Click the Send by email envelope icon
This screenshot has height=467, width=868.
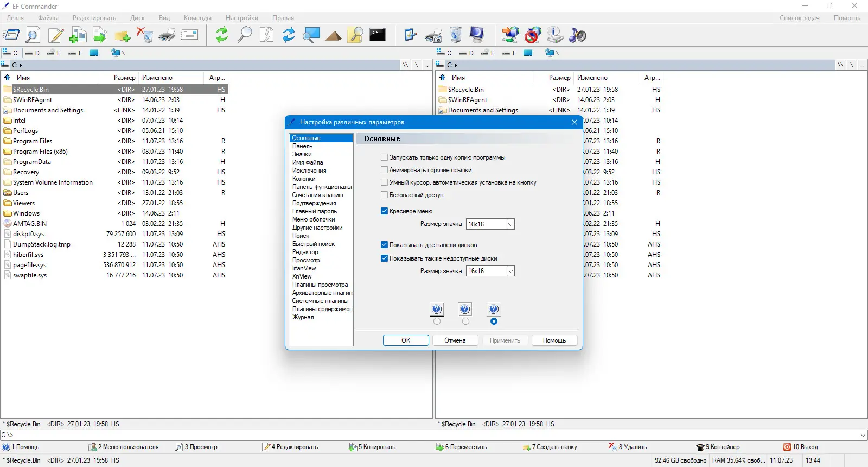click(x=189, y=35)
